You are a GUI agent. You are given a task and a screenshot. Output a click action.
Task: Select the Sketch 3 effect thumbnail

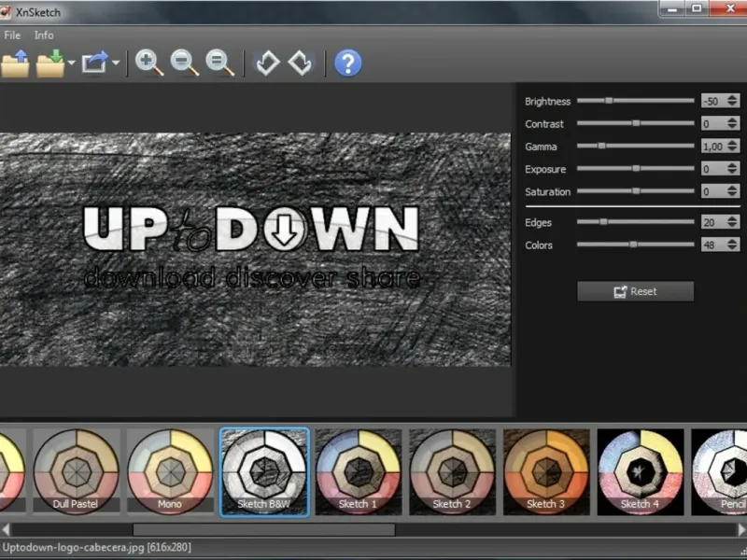point(546,471)
